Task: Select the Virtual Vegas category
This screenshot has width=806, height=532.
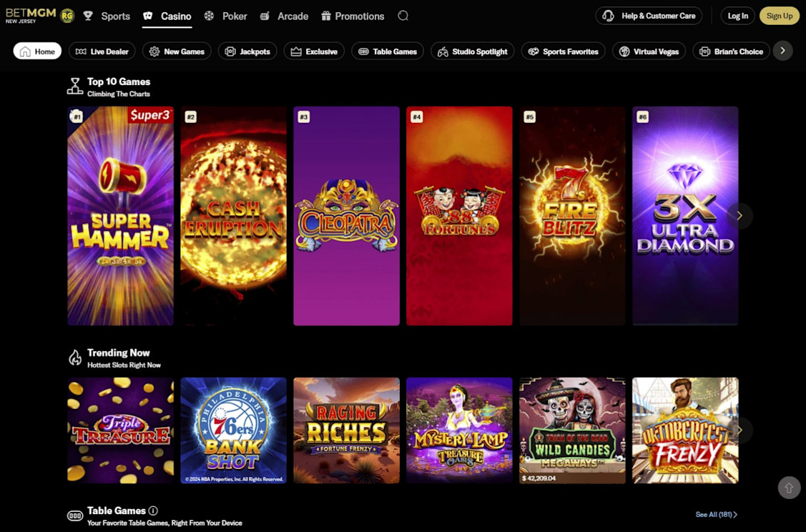Action: [x=649, y=51]
